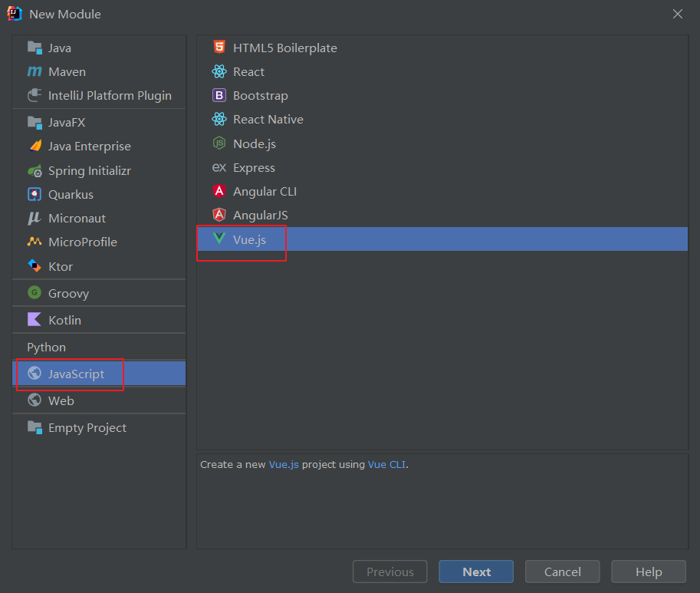Image resolution: width=700 pixels, height=593 pixels.
Task: Click the IntelliJ IDEA logo in title bar
Action: [x=15, y=14]
